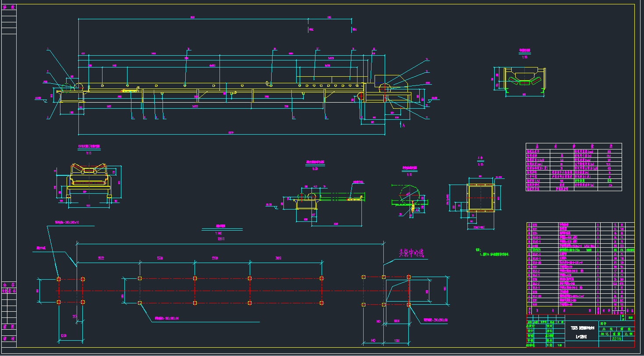The width and height of the screenshot is (644, 356).
Task: Select the section arrow marker labeled A
Action: point(402,125)
